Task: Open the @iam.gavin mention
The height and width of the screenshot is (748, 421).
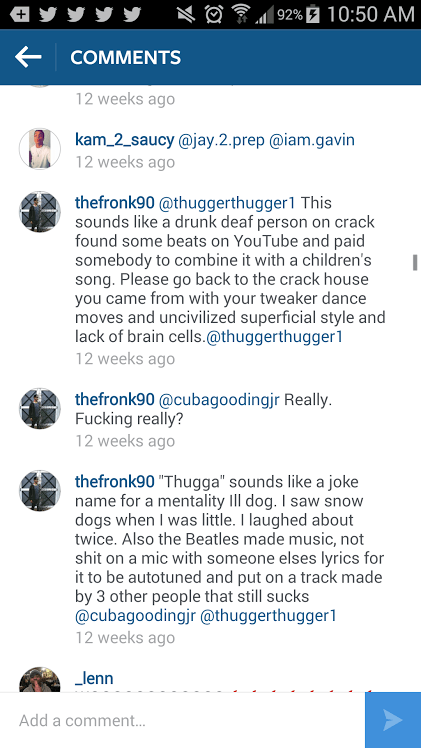Action: (x=312, y=140)
